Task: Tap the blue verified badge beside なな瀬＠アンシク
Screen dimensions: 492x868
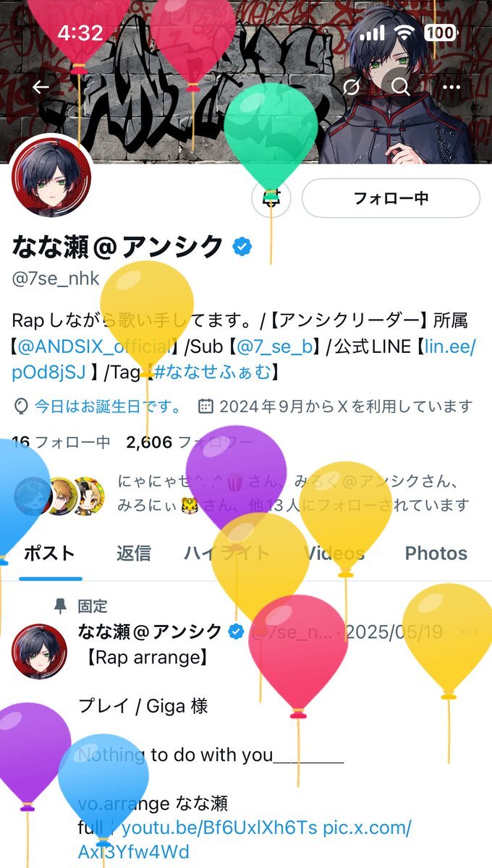Action: [x=242, y=247]
